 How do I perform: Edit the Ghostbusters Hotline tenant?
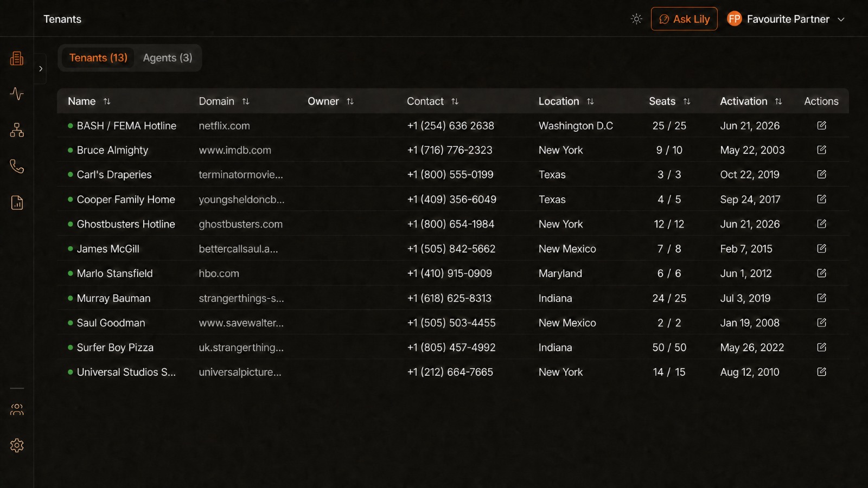coord(821,224)
